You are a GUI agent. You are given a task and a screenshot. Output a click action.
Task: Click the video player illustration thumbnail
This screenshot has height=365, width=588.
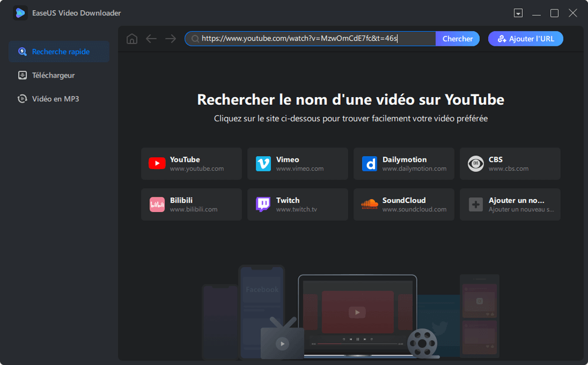tap(357, 313)
